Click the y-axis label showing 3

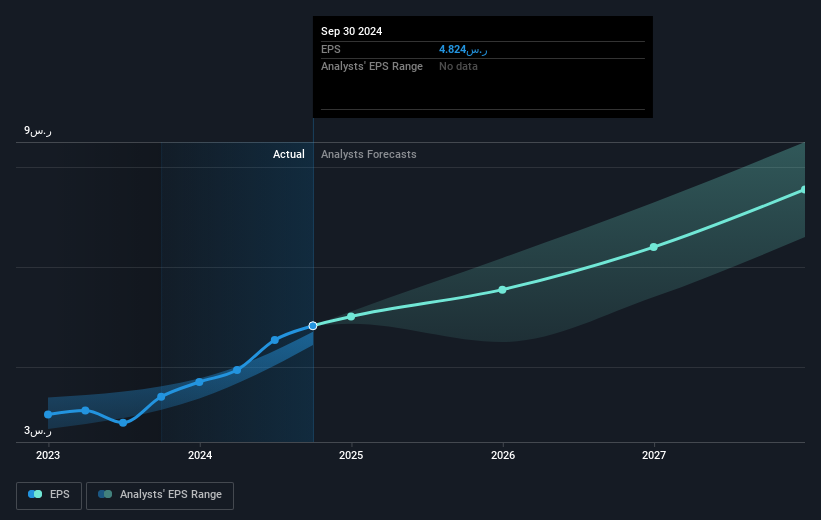tap(38, 430)
